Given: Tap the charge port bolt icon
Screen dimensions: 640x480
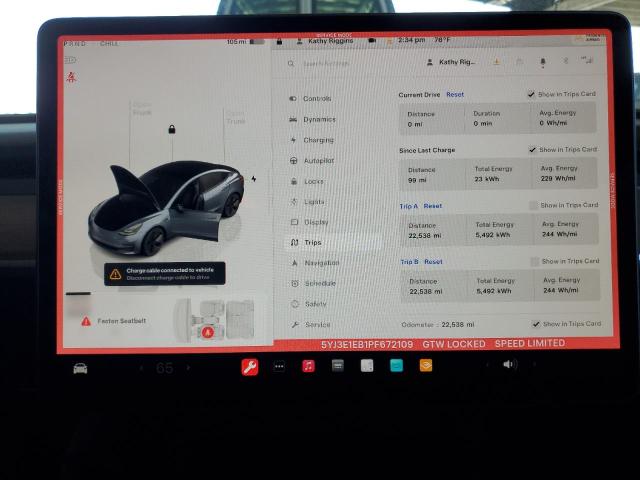Looking at the screenshot, I should point(254,179).
